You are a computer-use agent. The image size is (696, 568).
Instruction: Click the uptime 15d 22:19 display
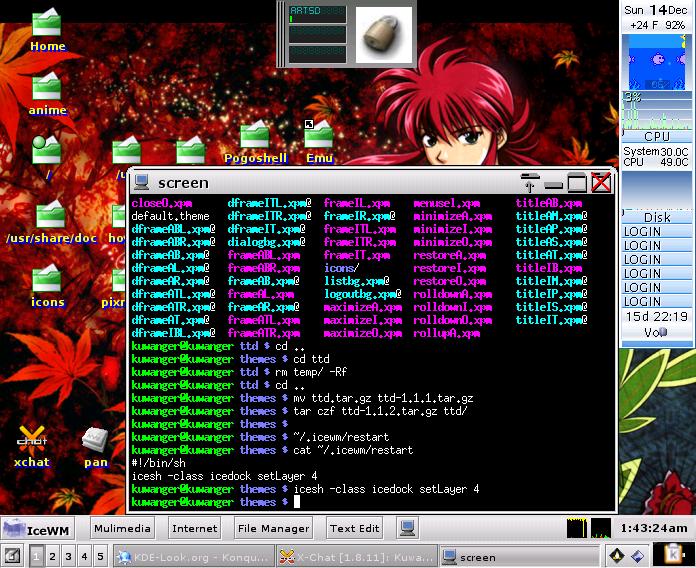pos(657,316)
